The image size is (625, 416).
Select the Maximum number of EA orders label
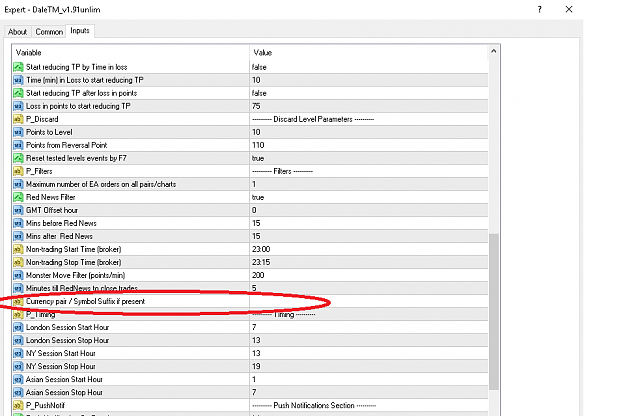(101, 184)
